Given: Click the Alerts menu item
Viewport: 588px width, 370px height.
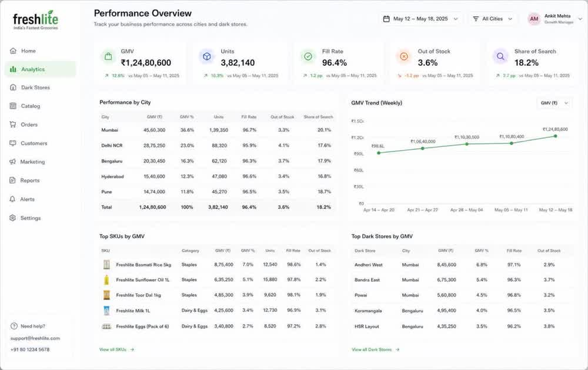Looking at the screenshot, I should tap(41, 199).
